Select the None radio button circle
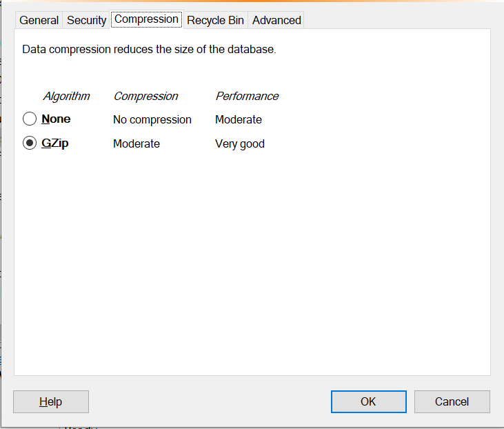Screen dimensions: 504x429 [30, 119]
